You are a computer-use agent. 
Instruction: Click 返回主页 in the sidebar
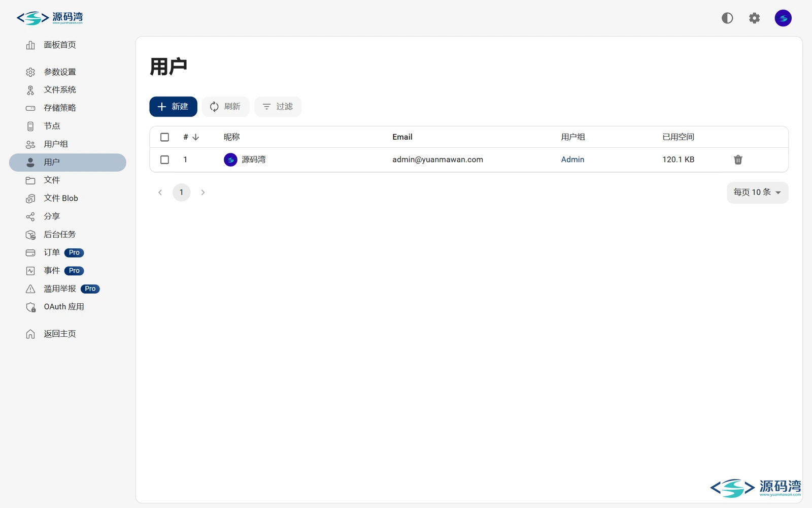tap(67, 334)
